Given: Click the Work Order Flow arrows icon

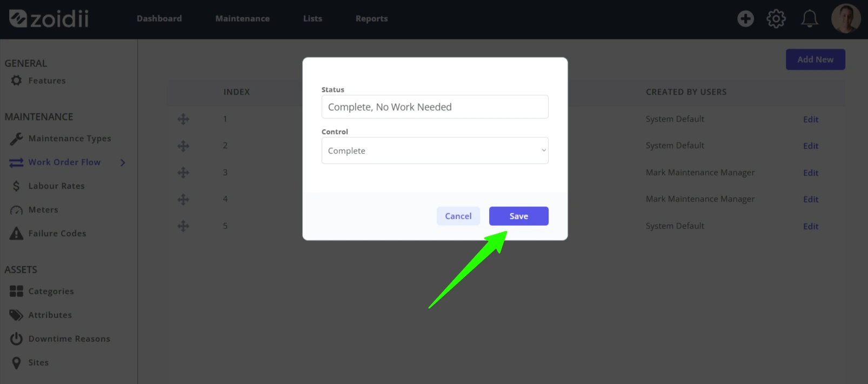Looking at the screenshot, I should (x=16, y=163).
